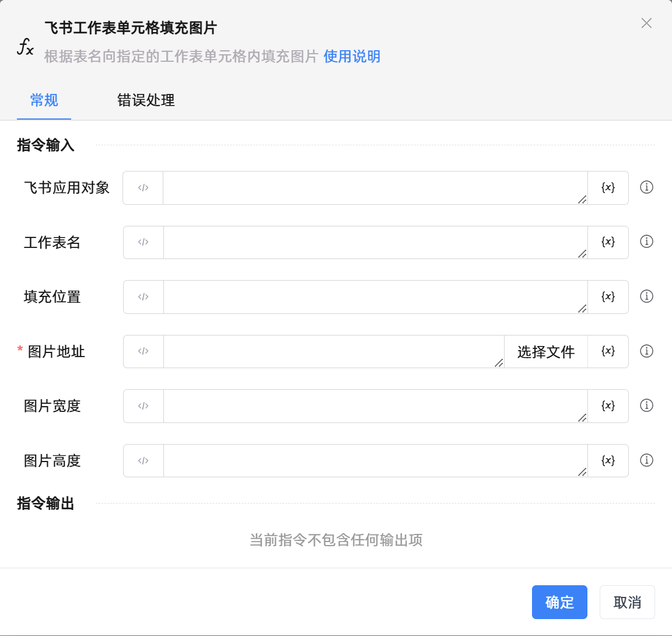
Task: Toggle code mode for 图片宽度 field
Action: point(143,406)
